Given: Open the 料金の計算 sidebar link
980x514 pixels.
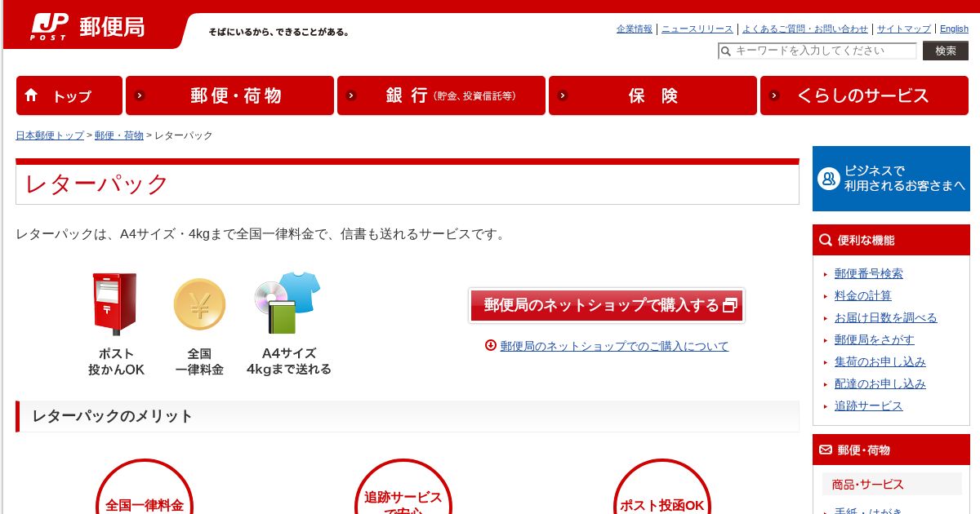Looking at the screenshot, I should tap(863, 295).
